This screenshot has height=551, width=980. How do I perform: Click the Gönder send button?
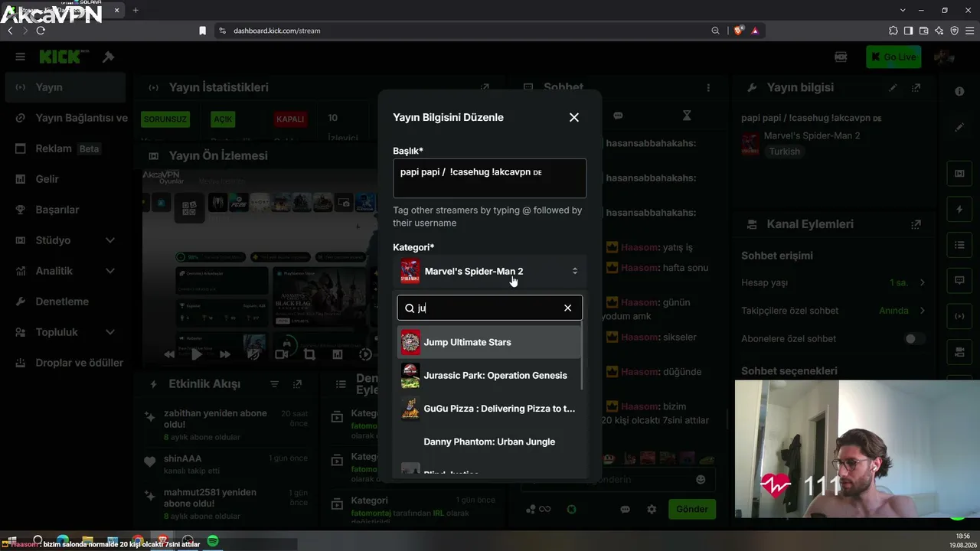[692, 509]
